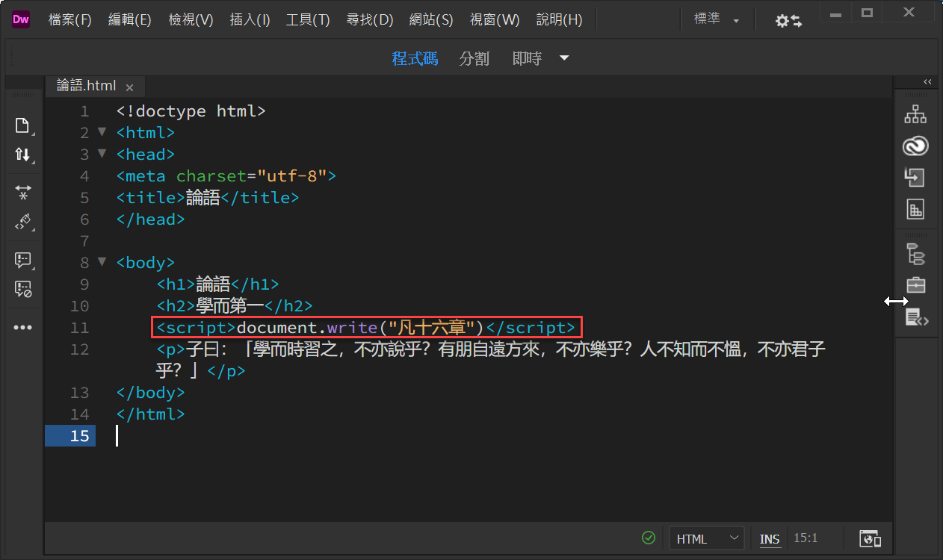943x560 pixels.
Task: Open the more tools ellipsis
Action: [23, 327]
